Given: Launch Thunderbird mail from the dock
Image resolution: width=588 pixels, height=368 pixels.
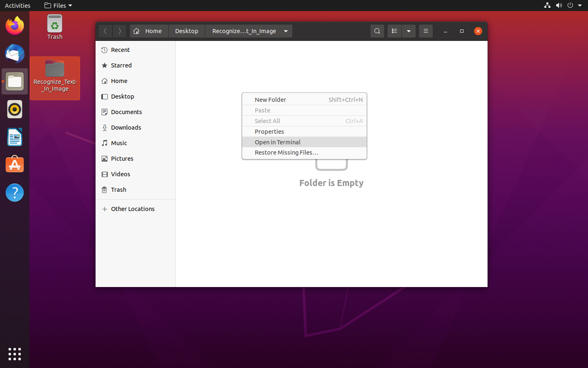Looking at the screenshot, I should (x=15, y=54).
